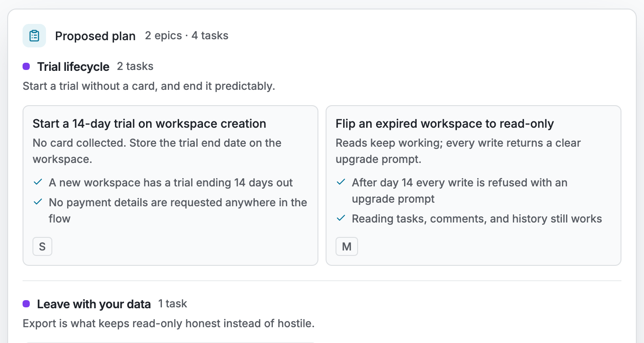Click checkmark for trial ending 14 days out
This screenshot has height=343, width=644.
coord(38,182)
